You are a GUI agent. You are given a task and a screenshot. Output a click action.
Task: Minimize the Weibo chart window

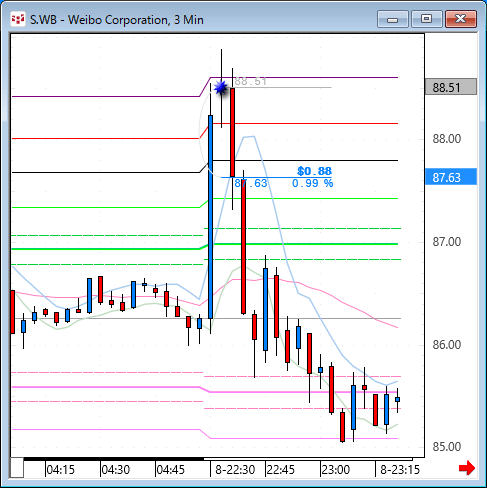[x=393, y=19]
